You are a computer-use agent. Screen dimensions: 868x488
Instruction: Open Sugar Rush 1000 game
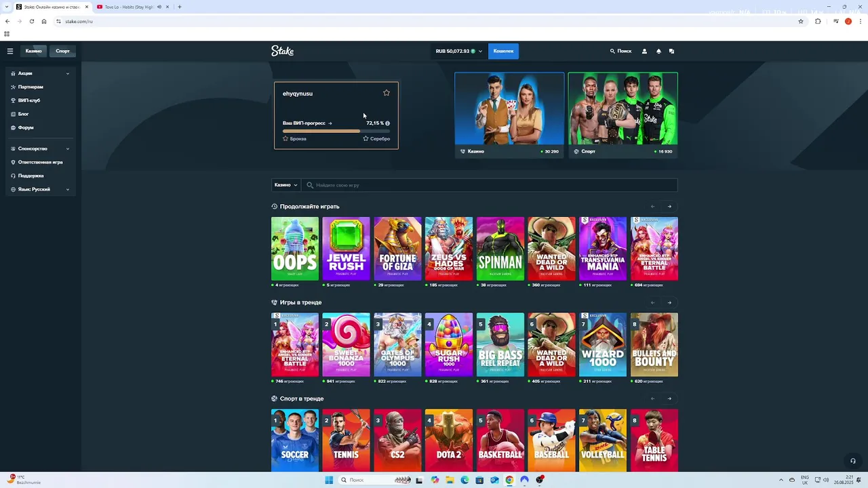coord(449,344)
